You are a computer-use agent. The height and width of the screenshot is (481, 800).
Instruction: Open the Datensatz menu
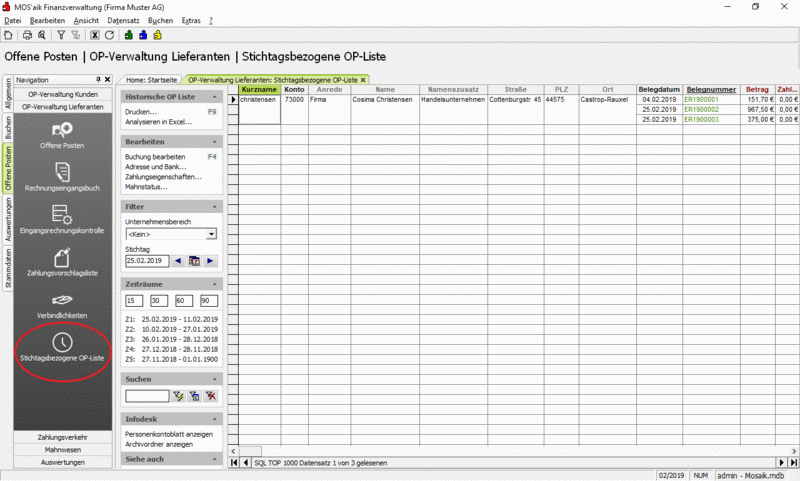[x=123, y=20]
